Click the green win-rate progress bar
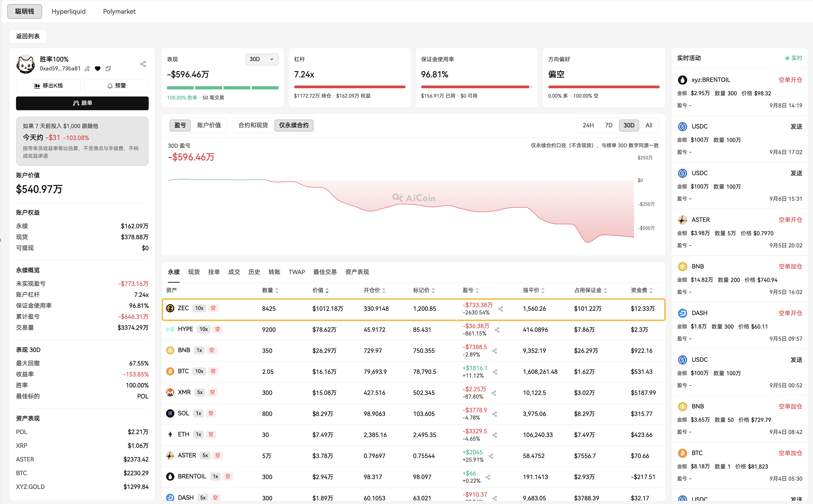The image size is (813, 504). (223, 88)
